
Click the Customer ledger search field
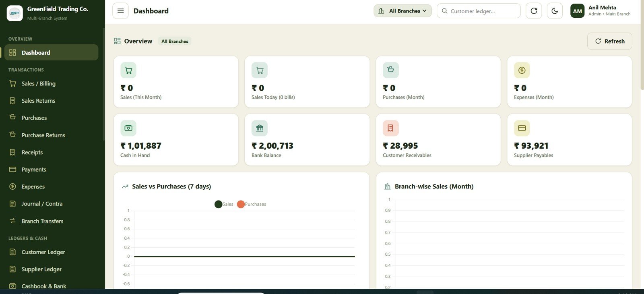(x=479, y=11)
